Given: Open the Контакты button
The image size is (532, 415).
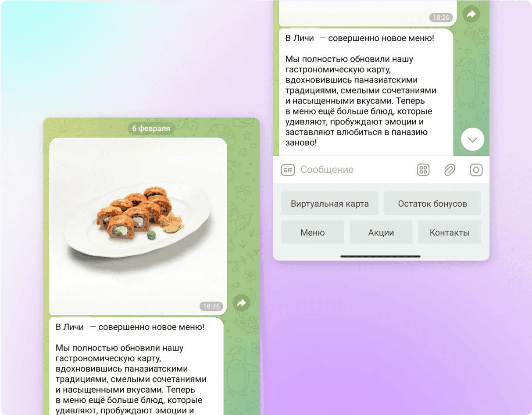Looking at the screenshot, I should [x=450, y=233].
